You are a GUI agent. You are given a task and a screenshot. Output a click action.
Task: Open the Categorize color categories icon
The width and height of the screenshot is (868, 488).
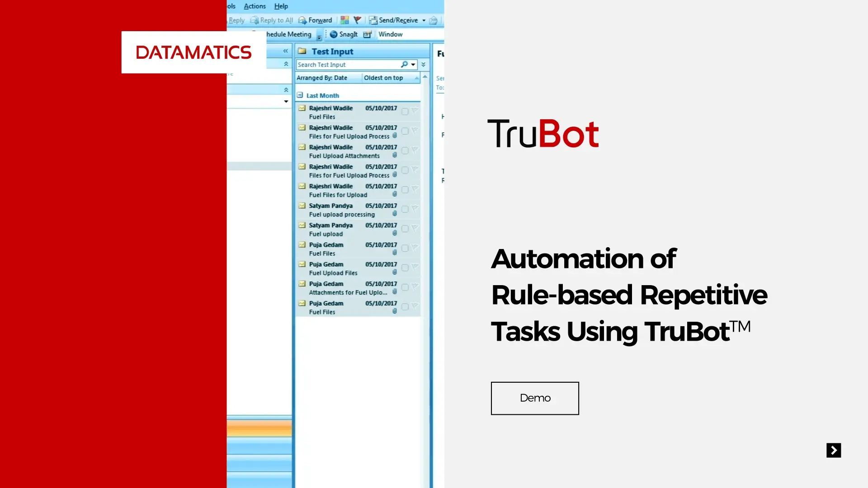coord(344,20)
